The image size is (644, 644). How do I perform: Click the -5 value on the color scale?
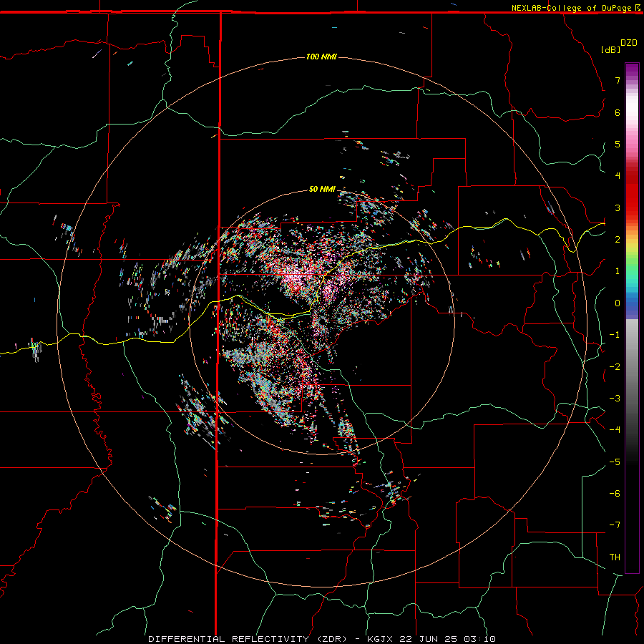(x=615, y=462)
